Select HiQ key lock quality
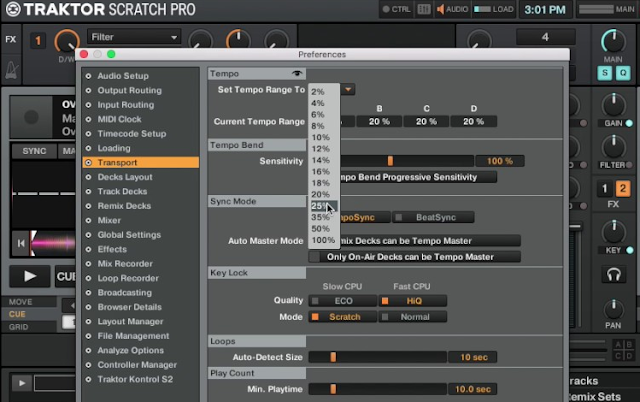 413,301
